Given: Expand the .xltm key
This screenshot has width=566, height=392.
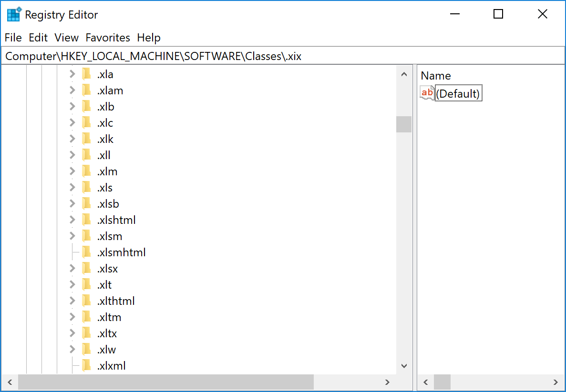Looking at the screenshot, I should (x=72, y=317).
